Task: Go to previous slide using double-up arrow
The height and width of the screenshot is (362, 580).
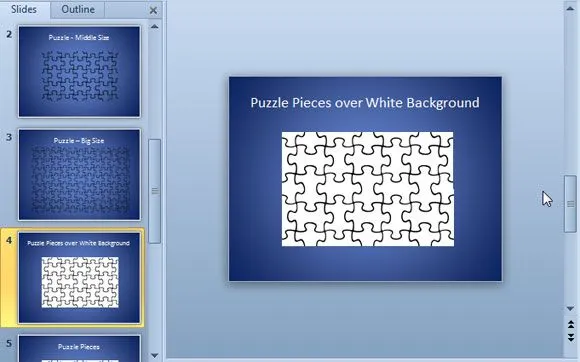Action: 570,325
